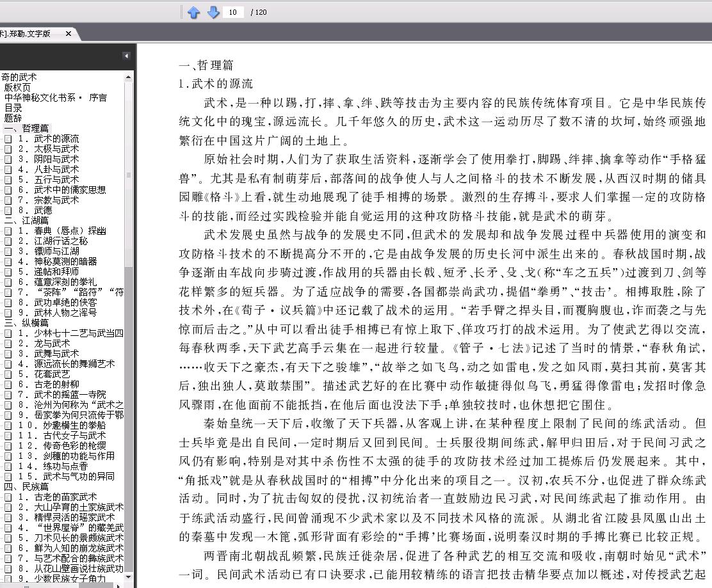Click page icon beside 8．武德

pos(8,211)
